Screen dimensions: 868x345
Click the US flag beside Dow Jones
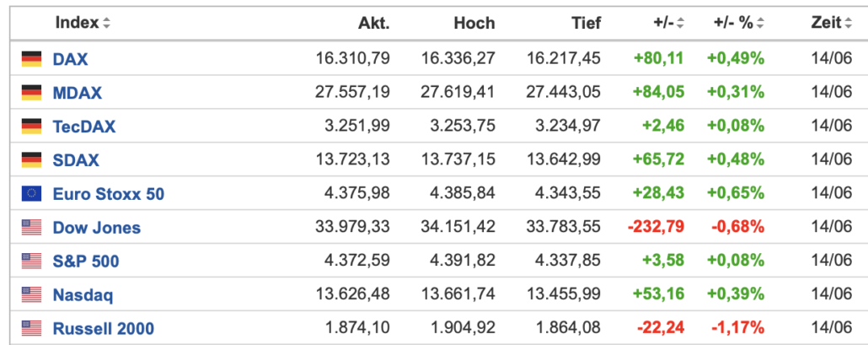(31, 228)
